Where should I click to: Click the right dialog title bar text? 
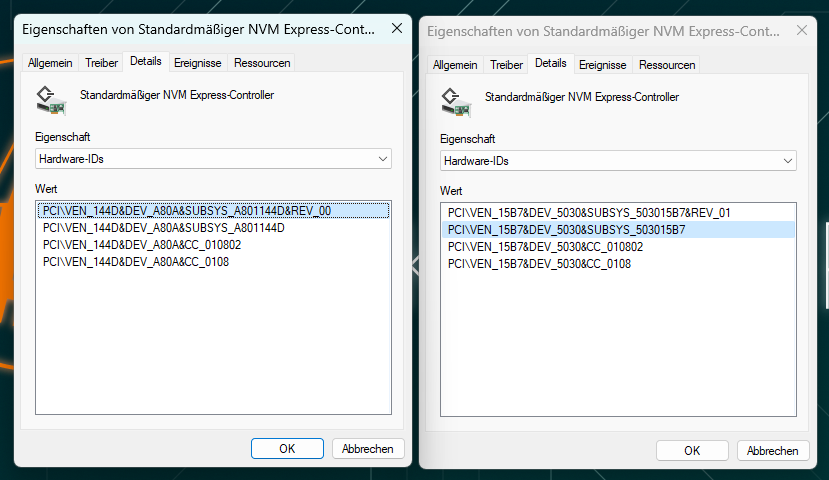[603, 32]
